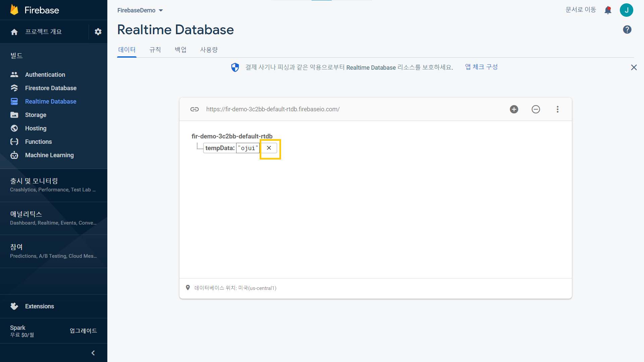
Task: Open the account avatar J
Action: tap(626, 10)
